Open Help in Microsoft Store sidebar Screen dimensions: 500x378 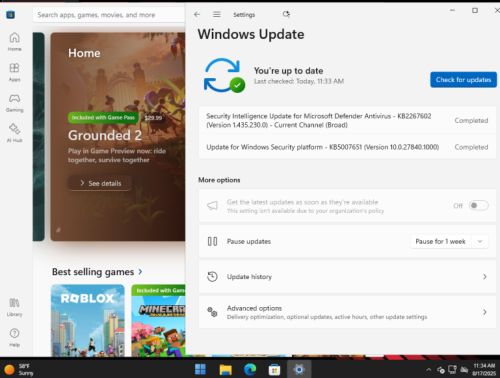[14, 337]
